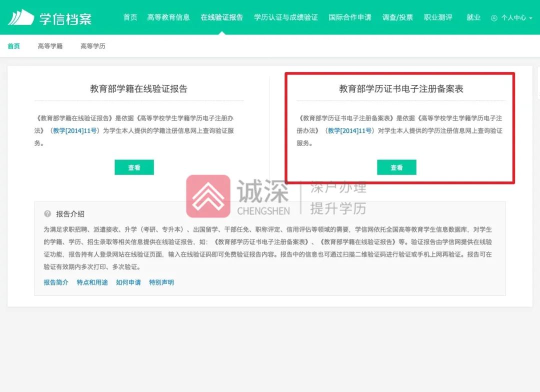Click 查看 inside the red highlighted card
This screenshot has height=392, width=540.
(396, 167)
